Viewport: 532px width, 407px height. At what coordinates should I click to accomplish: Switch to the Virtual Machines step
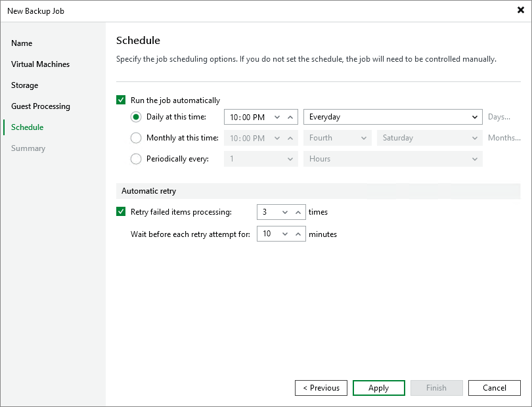point(40,64)
